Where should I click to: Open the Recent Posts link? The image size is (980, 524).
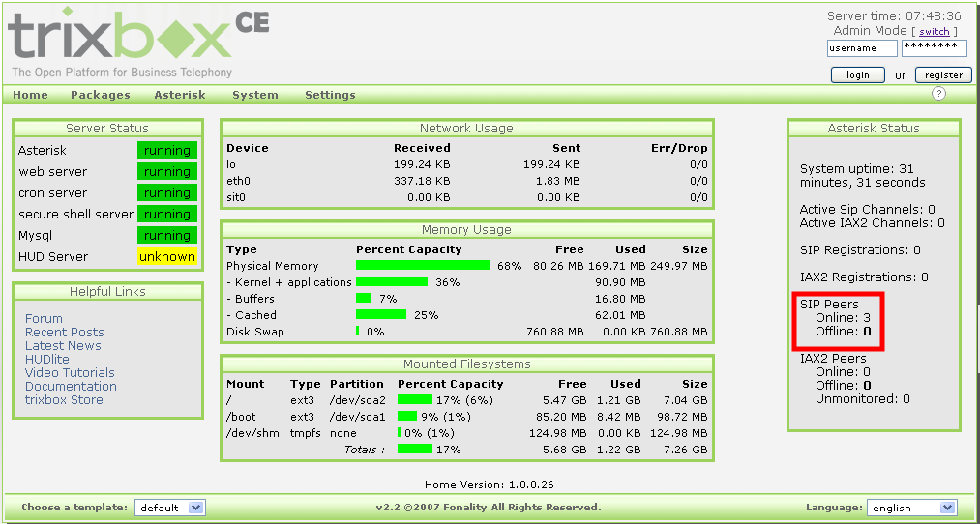click(x=65, y=333)
